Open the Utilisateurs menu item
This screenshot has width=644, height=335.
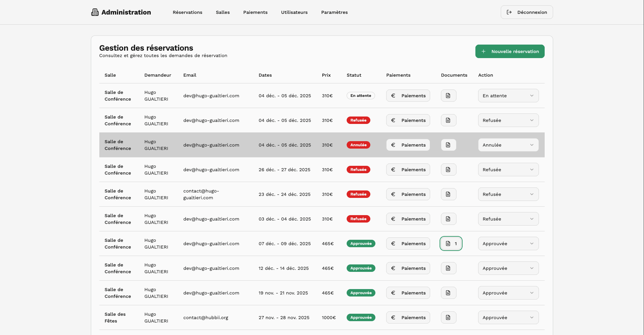click(x=294, y=12)
